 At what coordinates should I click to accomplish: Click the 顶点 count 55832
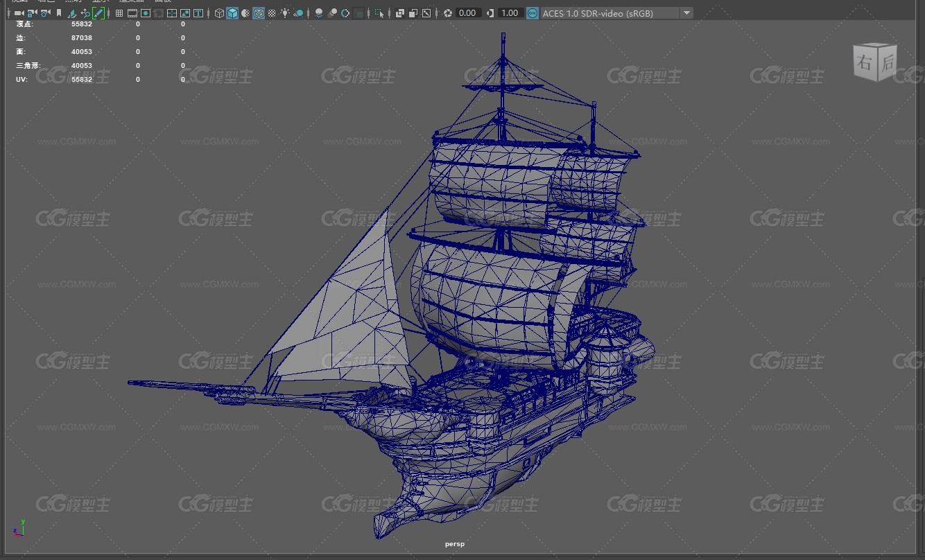(82, 24)
